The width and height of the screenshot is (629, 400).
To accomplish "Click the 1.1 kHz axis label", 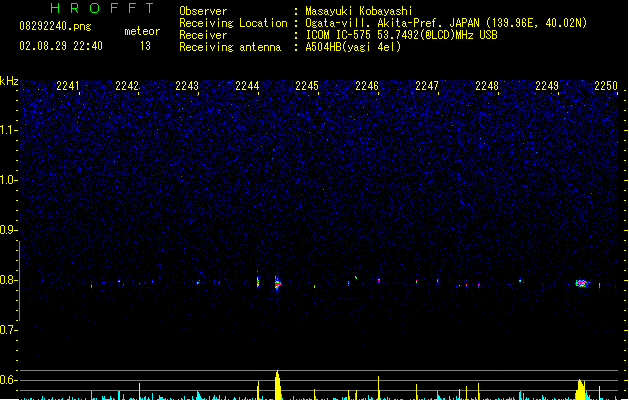I will pos(8,130).
